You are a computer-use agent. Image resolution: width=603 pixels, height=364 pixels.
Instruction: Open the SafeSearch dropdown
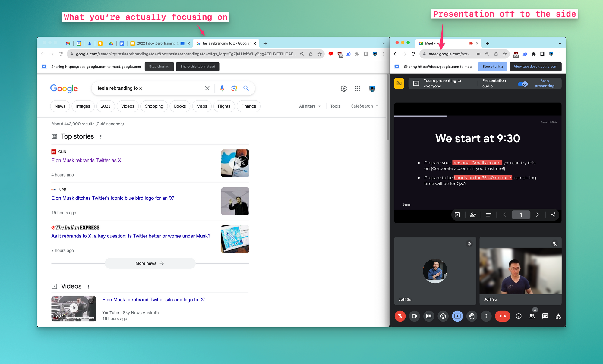pyautogui.click(x=364, y=106)
